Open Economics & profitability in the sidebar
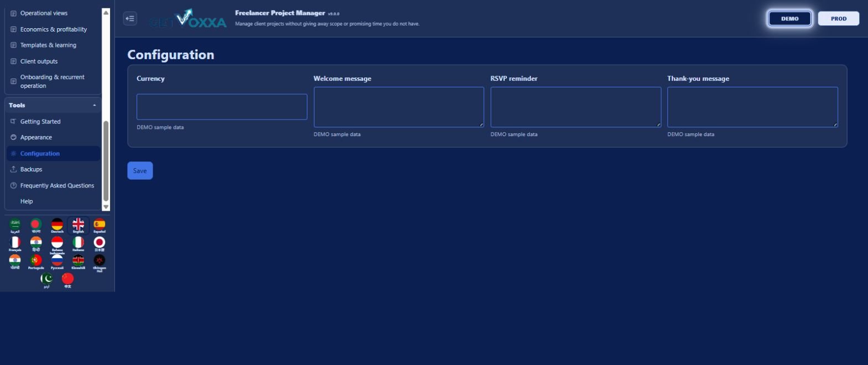This screenshot has width=868, height=365. point(53,29)
